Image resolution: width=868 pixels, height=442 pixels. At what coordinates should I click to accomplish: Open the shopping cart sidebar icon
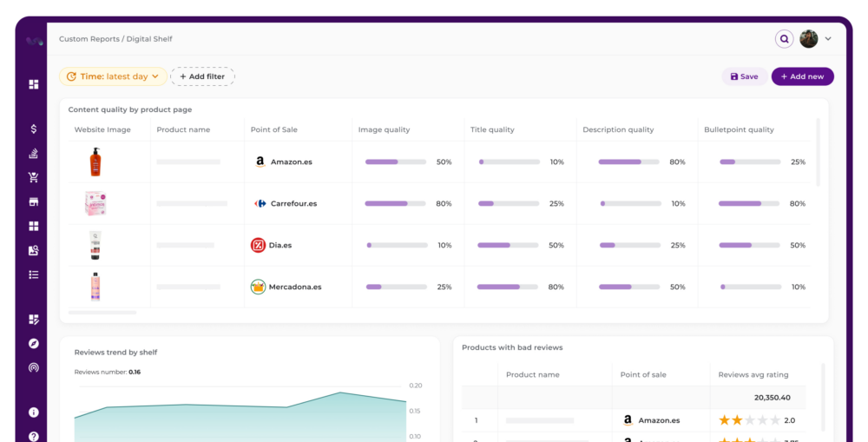point(34,178)
